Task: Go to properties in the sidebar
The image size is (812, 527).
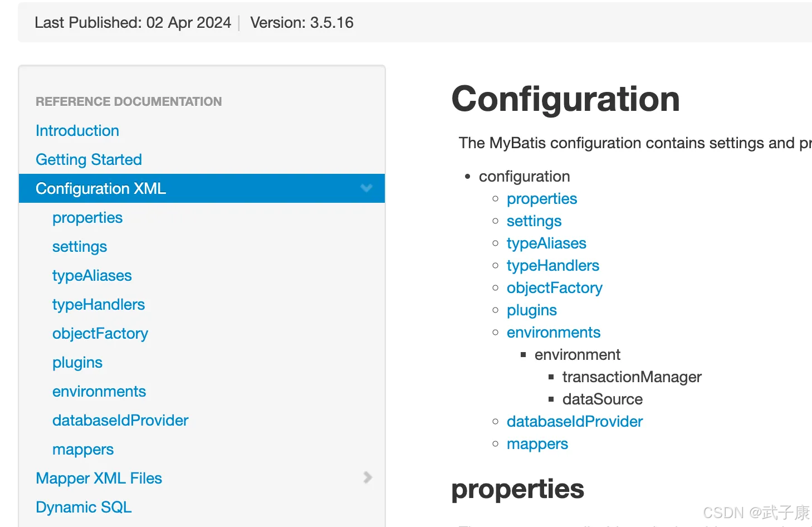Action: (87, 218)
